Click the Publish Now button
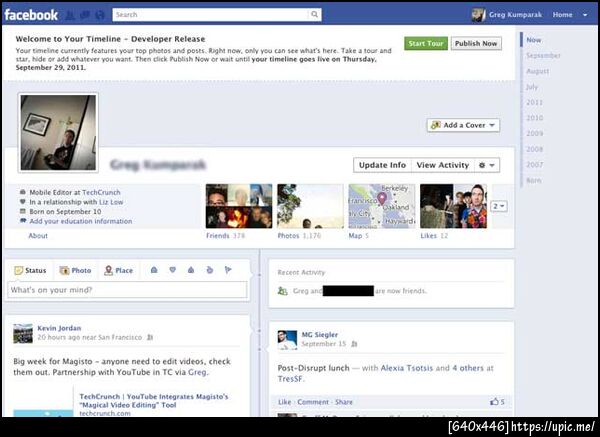 [476, 43]
